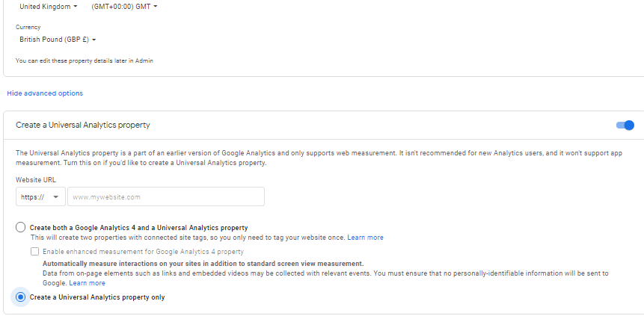Click the Currency label
Image resolution: width=644 pixels, height=316 pixels.
[28, 27]
